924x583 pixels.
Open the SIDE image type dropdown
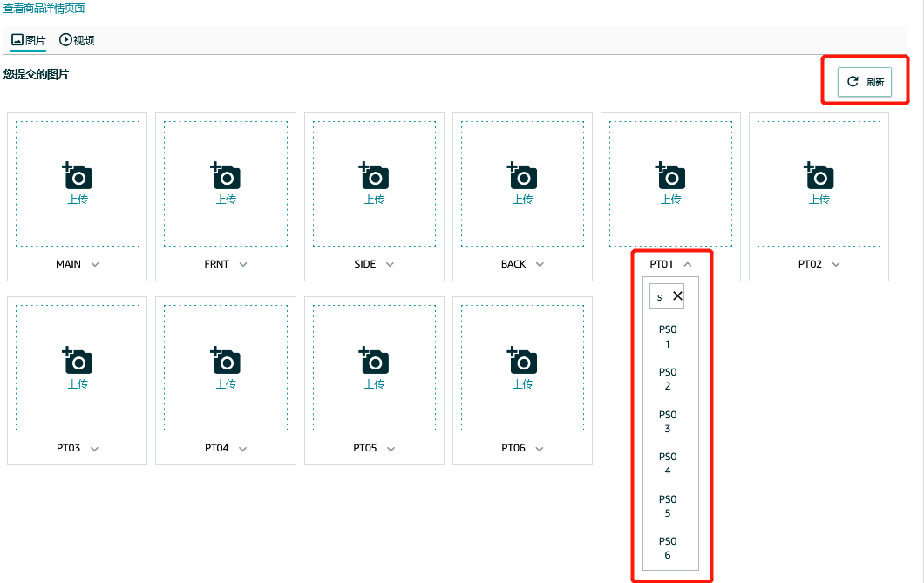point(391,264)
